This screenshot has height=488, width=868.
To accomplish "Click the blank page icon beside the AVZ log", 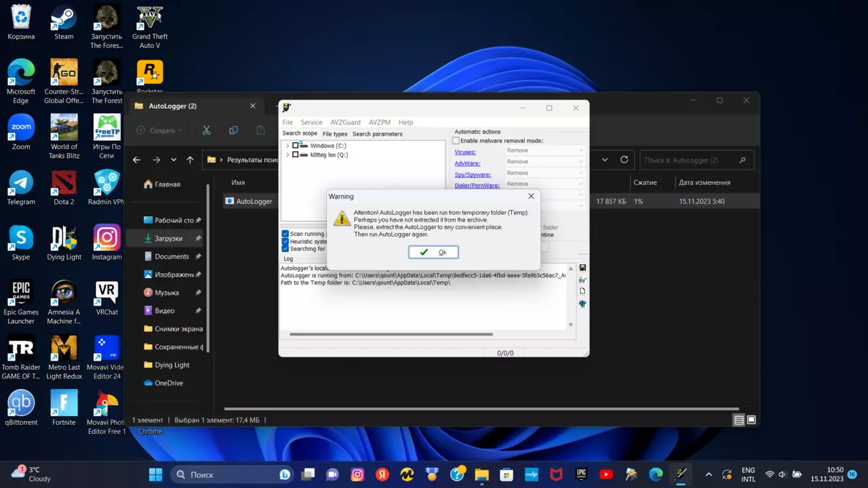I will (583, 291).
